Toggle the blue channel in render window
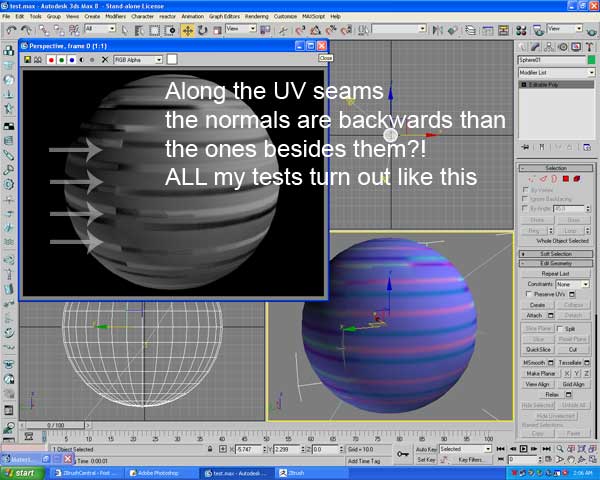600x480 pixels. point(72,60)
